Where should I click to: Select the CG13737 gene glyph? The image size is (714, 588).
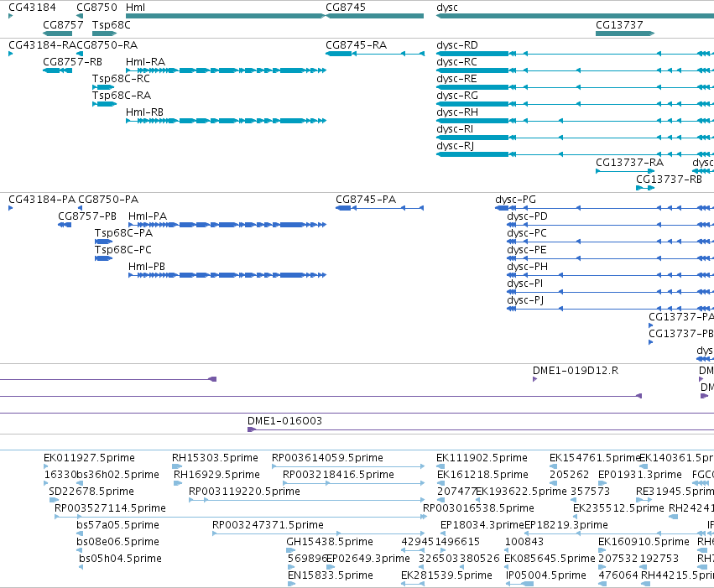(x=625, y=34)
